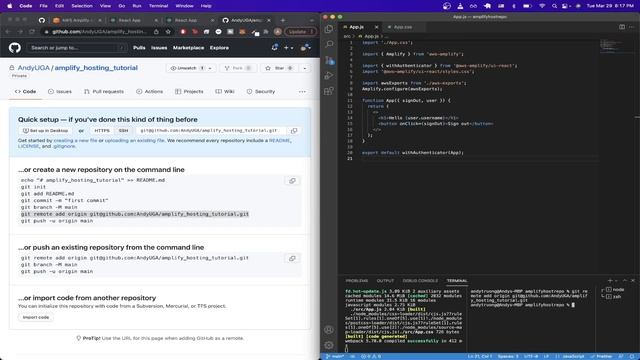Click the Wi-Fi status menu icon
The height and width of the screenshot is (360, 640).
(542, 6)
